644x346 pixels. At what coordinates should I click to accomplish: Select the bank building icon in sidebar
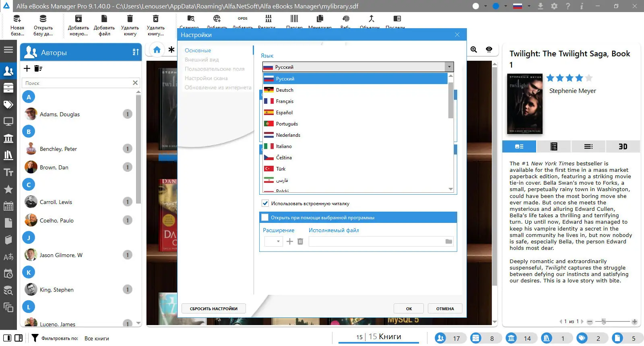click(x=8, y=138)
